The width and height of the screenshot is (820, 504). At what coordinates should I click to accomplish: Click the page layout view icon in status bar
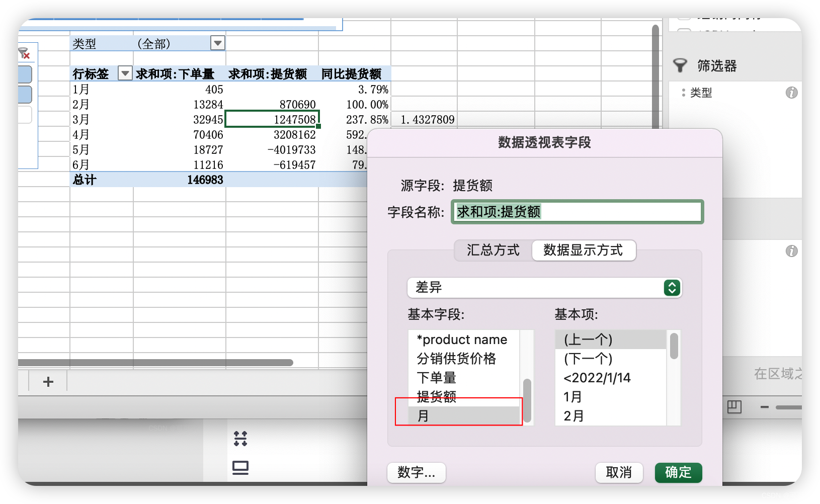point(734,407)
